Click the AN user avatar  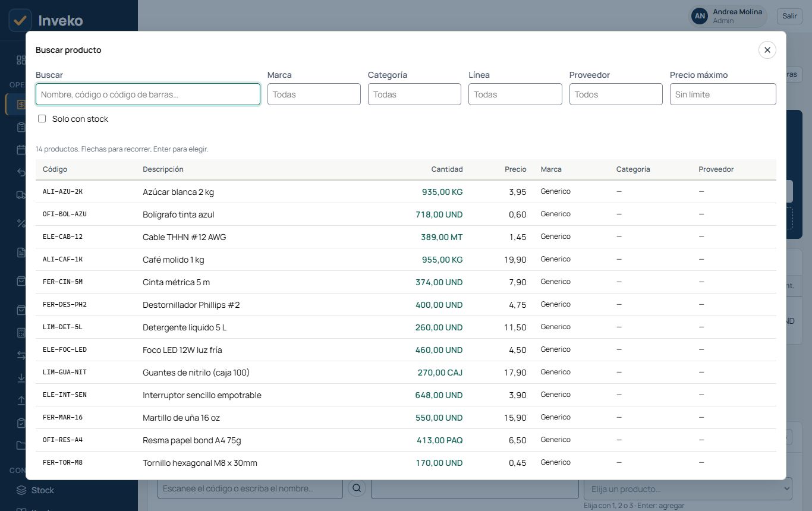[700, 16]
